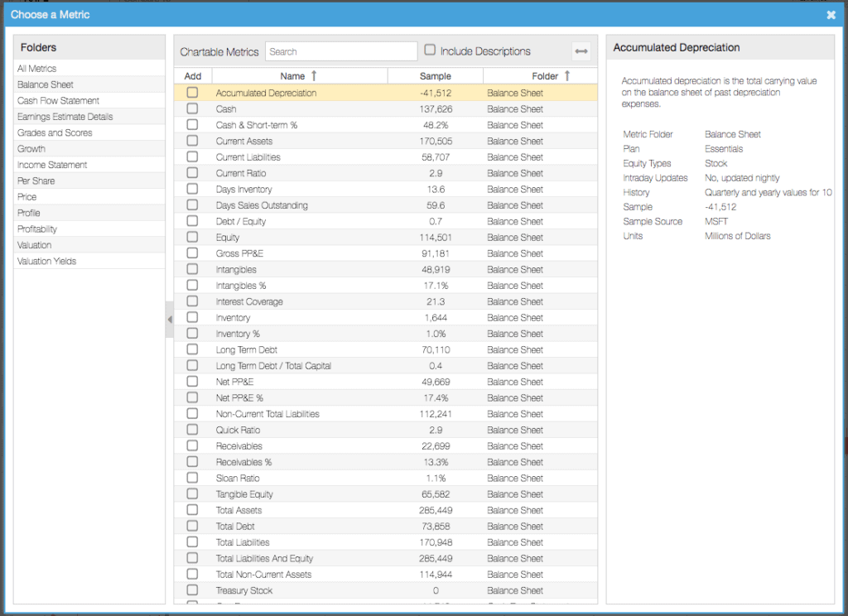Select the Earnings Estimate Details folder

(89, 116)
